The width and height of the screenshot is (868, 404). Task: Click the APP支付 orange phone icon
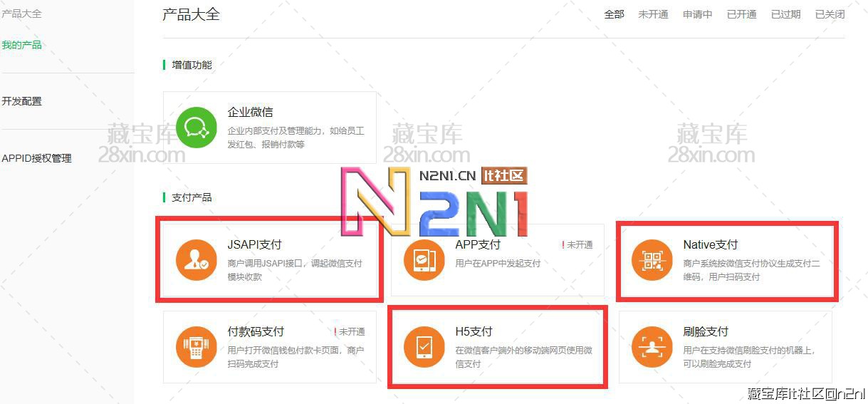click(x=424, y=260)
